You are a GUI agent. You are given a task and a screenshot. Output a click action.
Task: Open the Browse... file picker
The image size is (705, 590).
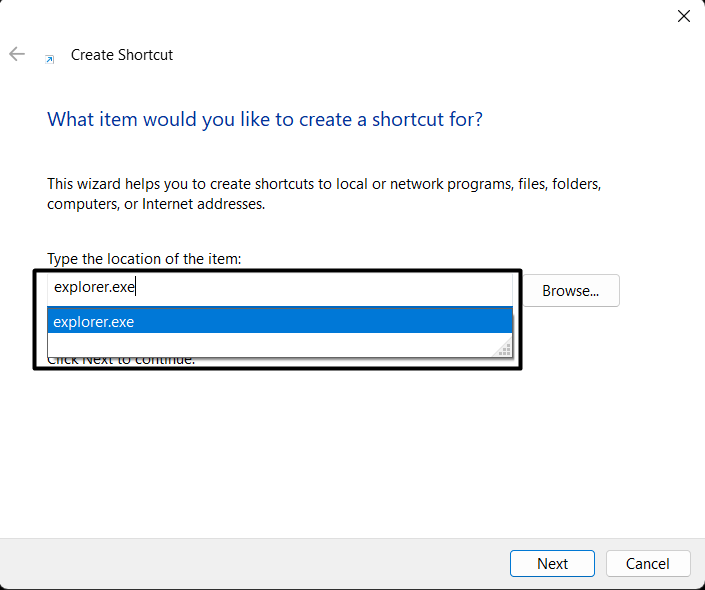[x=570, y=291]
